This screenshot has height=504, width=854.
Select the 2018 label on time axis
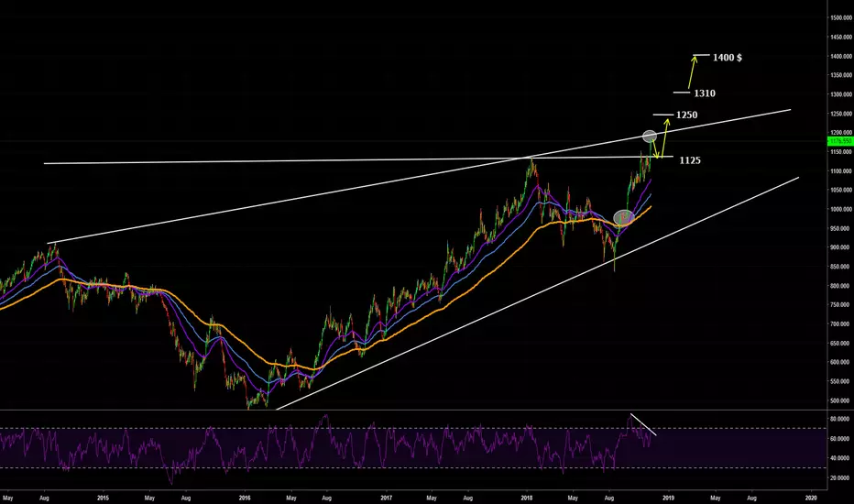[527, 498]
